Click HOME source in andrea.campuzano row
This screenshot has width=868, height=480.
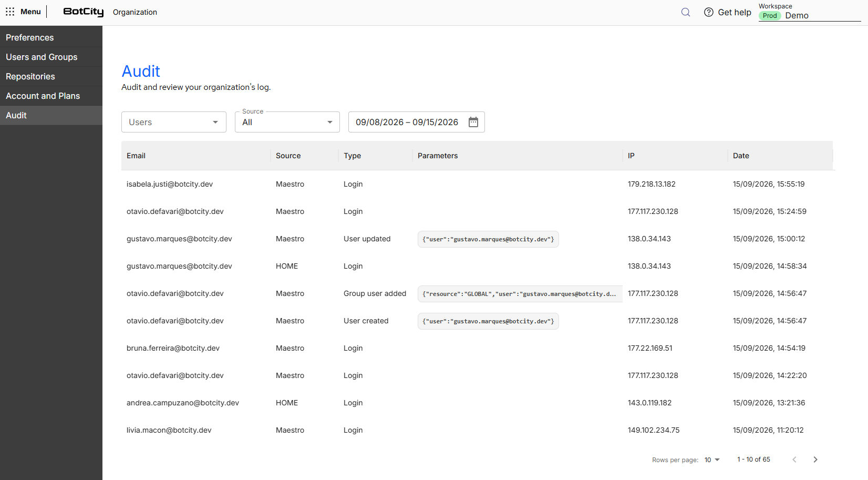point(287,403)
